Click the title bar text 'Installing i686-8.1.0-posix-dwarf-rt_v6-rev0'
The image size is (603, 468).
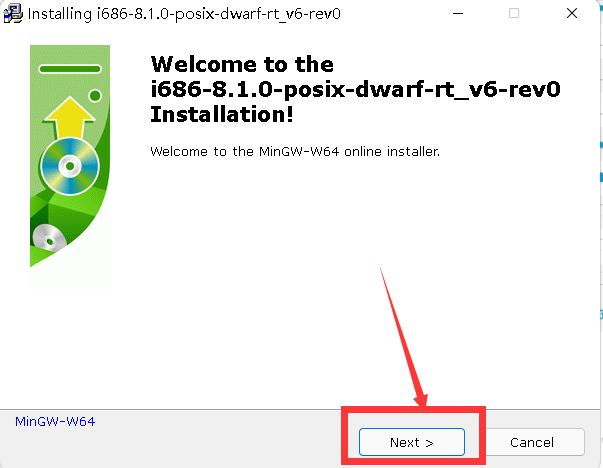click(x=184, y=14)
